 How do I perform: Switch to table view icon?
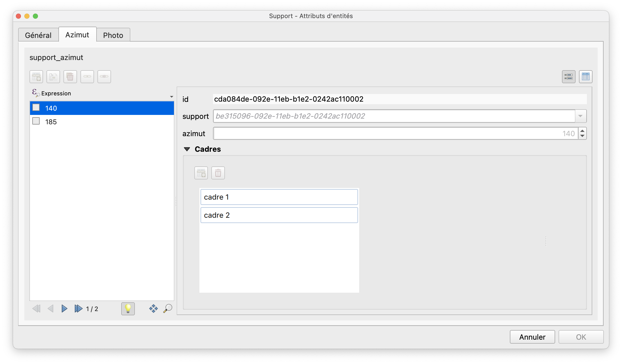[x=585, y=77]
